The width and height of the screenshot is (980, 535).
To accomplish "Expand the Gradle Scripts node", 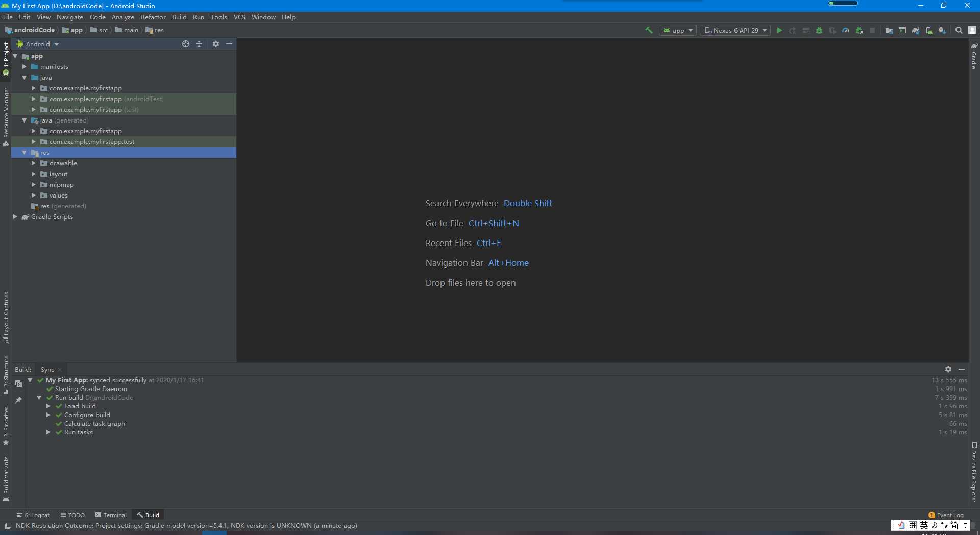I will pos(15,216).
